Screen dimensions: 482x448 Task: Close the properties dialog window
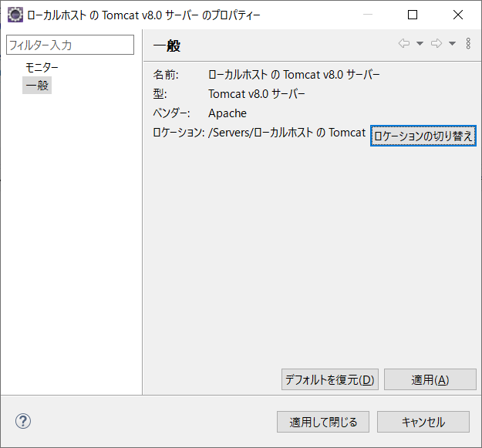(458, 15)
